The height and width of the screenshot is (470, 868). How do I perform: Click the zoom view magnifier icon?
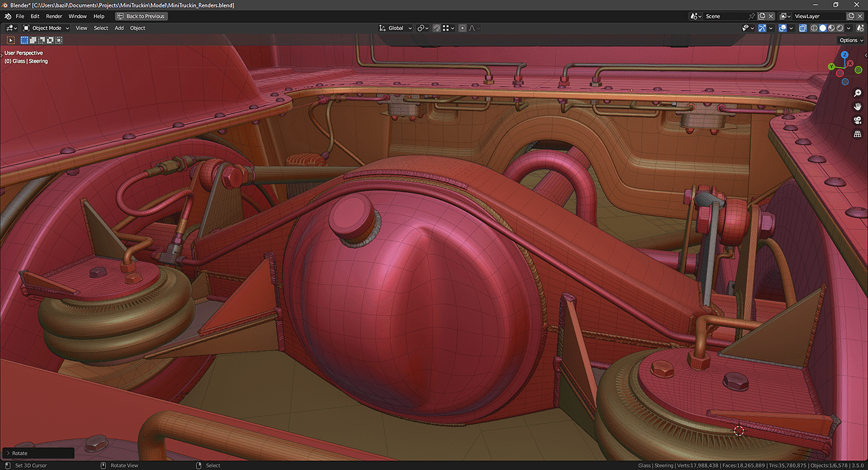858,93
